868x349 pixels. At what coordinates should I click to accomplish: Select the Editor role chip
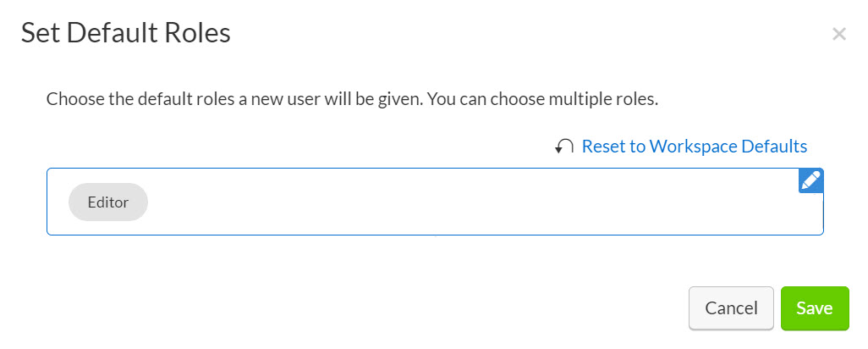point(108,202)
